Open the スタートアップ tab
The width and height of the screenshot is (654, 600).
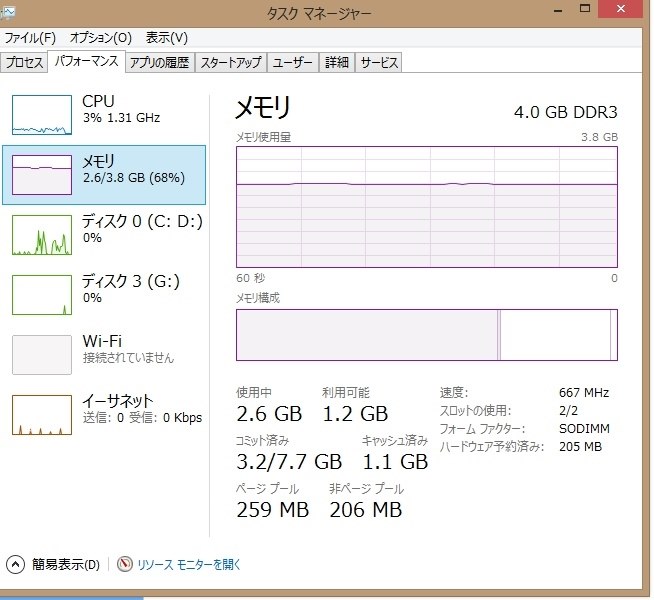click(231, 62)
